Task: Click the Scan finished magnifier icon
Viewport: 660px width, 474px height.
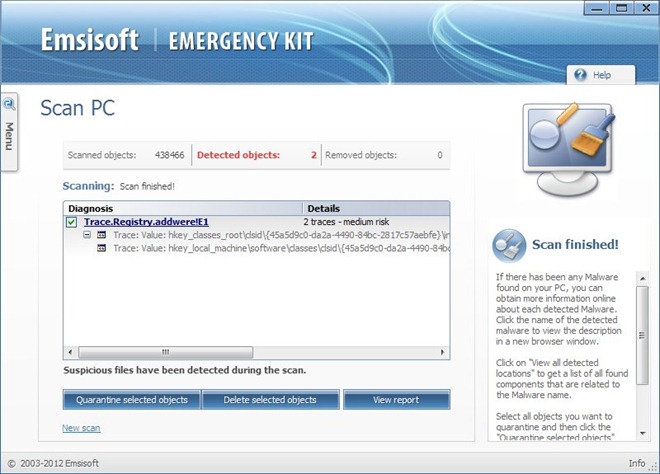Action: pos(509,246)
